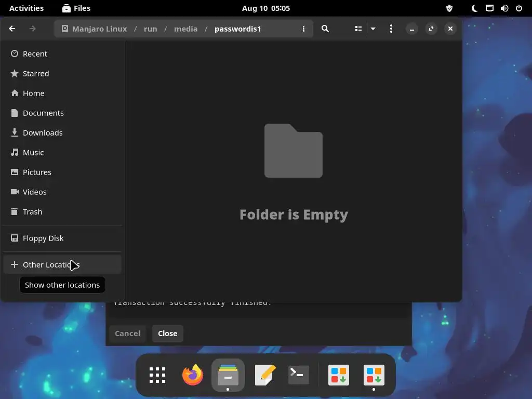Open search with the magnifier icon
Viewport: 532px width, 399px height.
[325, 29]
